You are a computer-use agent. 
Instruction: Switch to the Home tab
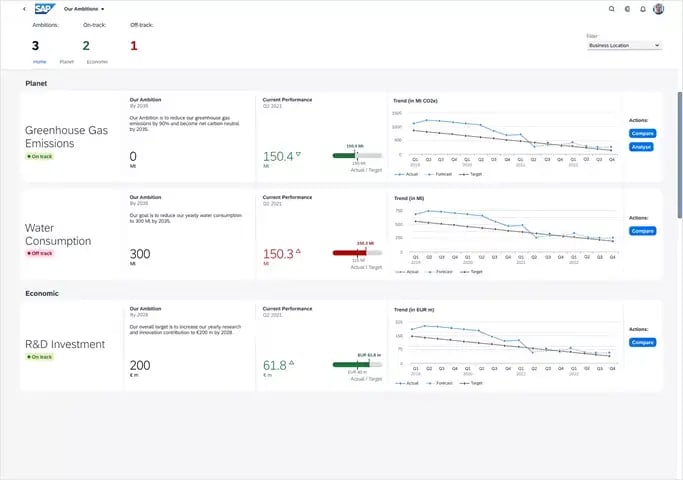tap(40, 62)
